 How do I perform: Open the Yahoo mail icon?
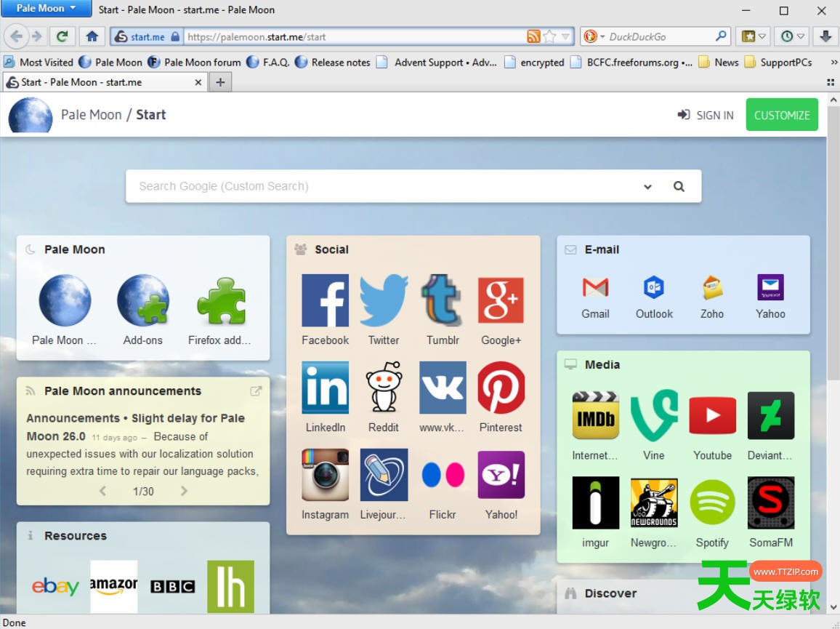point(770,287)
